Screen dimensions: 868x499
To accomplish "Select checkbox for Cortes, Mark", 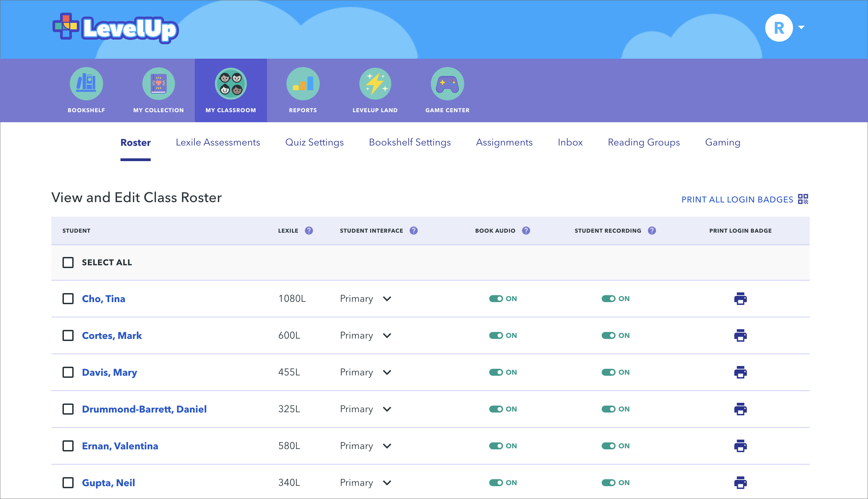I will pyautogui.click(x=68, y=335).
